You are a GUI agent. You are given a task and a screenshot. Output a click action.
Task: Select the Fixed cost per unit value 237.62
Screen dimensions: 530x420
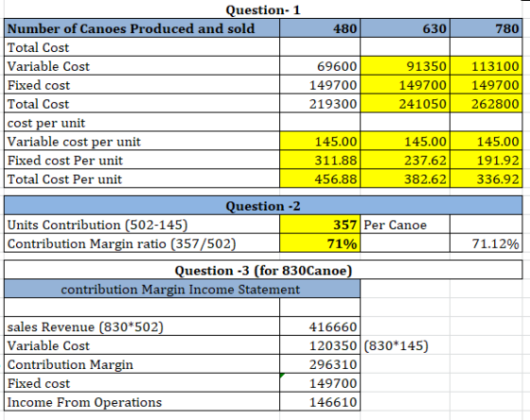pos(405,160)
